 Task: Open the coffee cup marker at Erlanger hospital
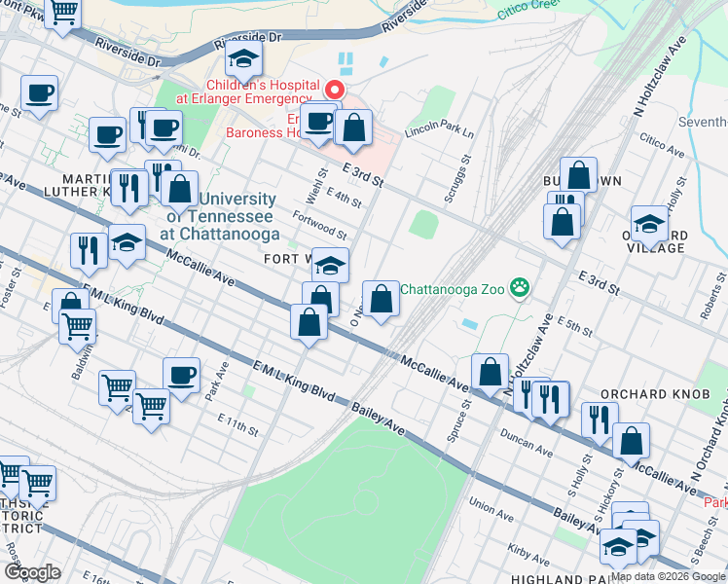tap(318, 122)
